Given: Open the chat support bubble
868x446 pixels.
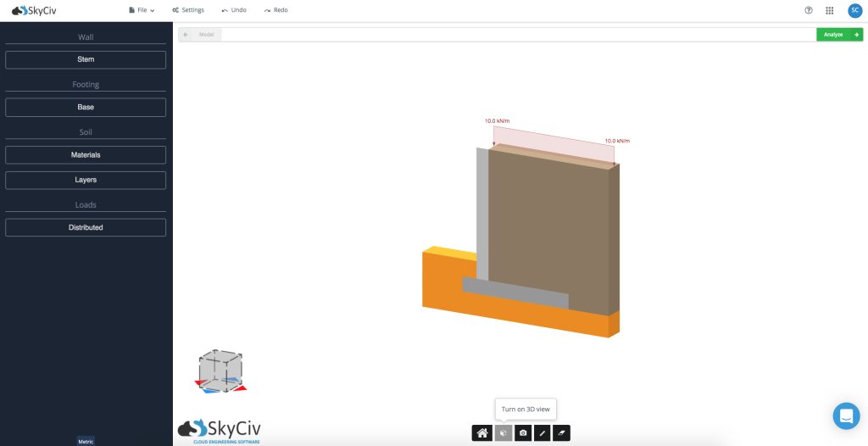Looking at the screenshot, I should tap(847, 415).
